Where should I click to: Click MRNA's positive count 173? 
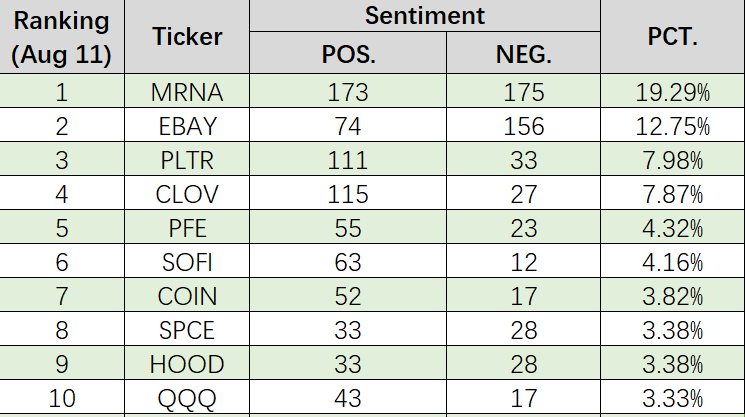tap(348, 91)
